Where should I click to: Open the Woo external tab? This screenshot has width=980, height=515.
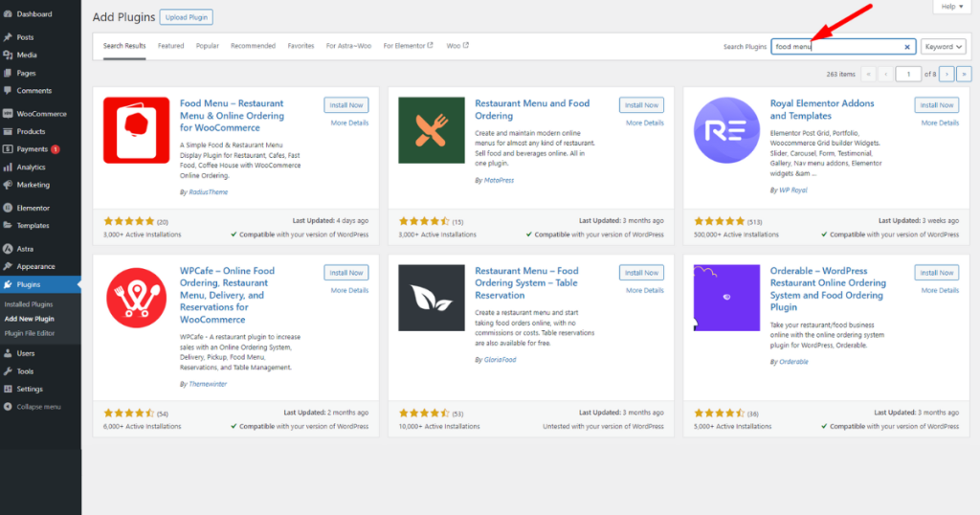457,46
